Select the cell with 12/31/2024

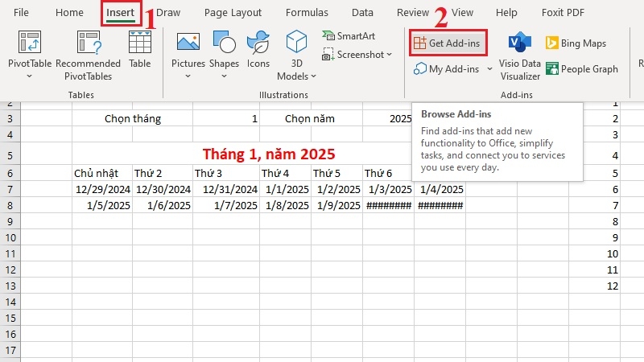(226, 189)
